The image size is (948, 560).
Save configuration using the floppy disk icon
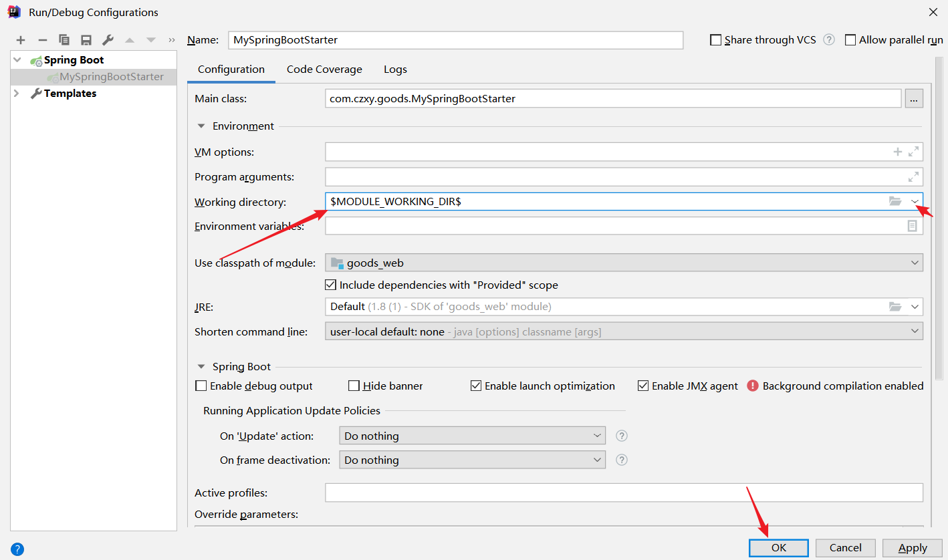pyautogui.click(x=86, y=40)
